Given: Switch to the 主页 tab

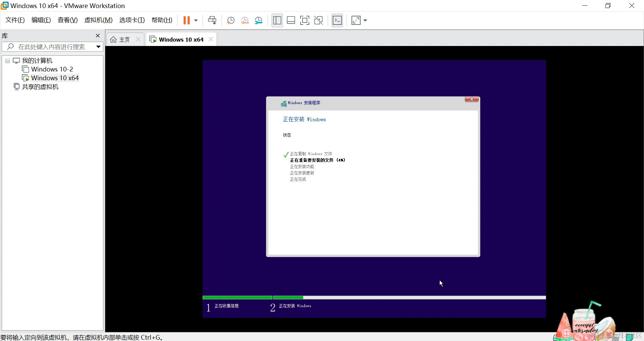Looking at the screenshot, I should pos(124,40).
